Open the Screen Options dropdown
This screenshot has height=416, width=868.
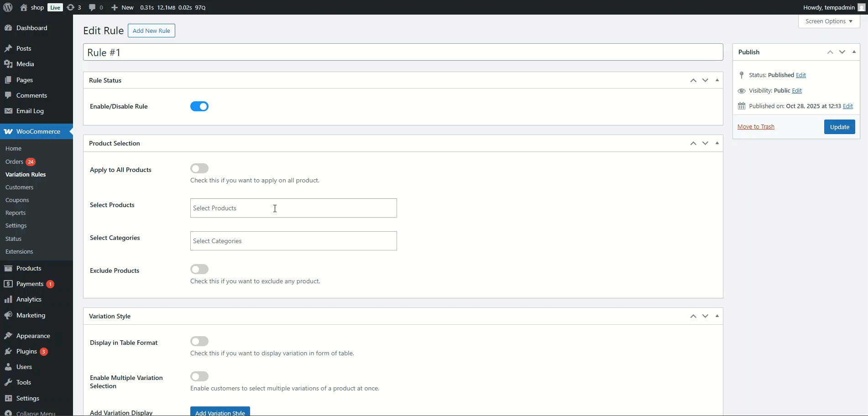tap(829, 21)
